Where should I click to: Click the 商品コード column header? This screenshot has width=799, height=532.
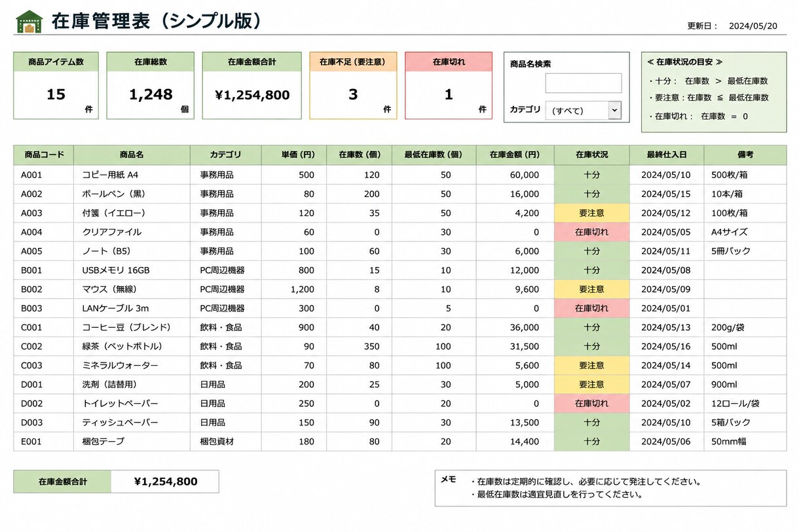44,155
